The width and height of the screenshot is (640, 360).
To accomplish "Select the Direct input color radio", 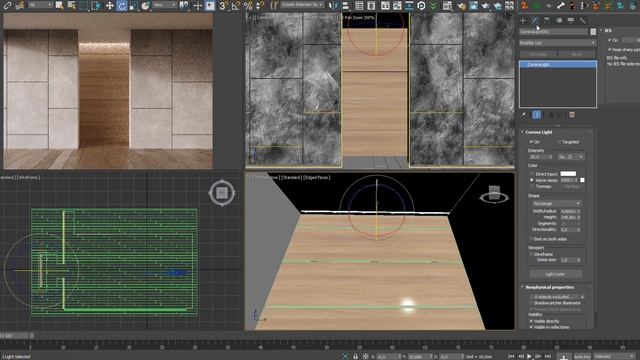I will coord(532,174).
